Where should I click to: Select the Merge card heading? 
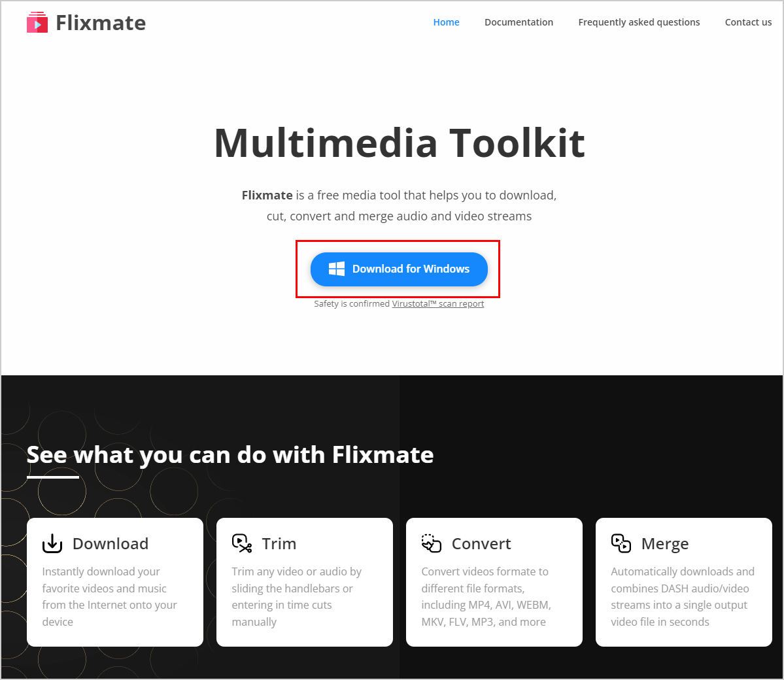665,544
